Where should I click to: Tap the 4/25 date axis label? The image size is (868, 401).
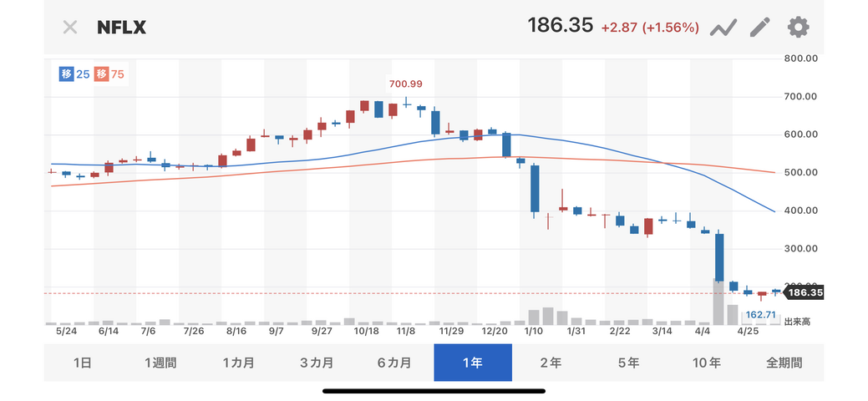748,331
